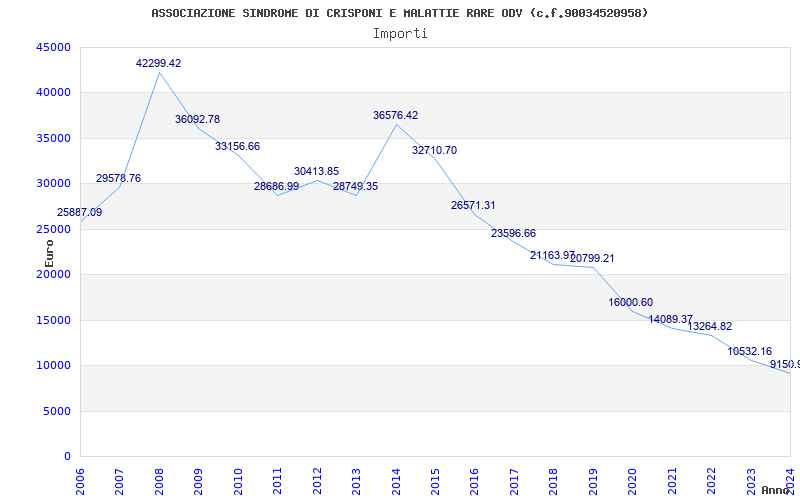Click the x-axis year 2007
Viewport: 800px width, 500px height.
pos(119,481)
